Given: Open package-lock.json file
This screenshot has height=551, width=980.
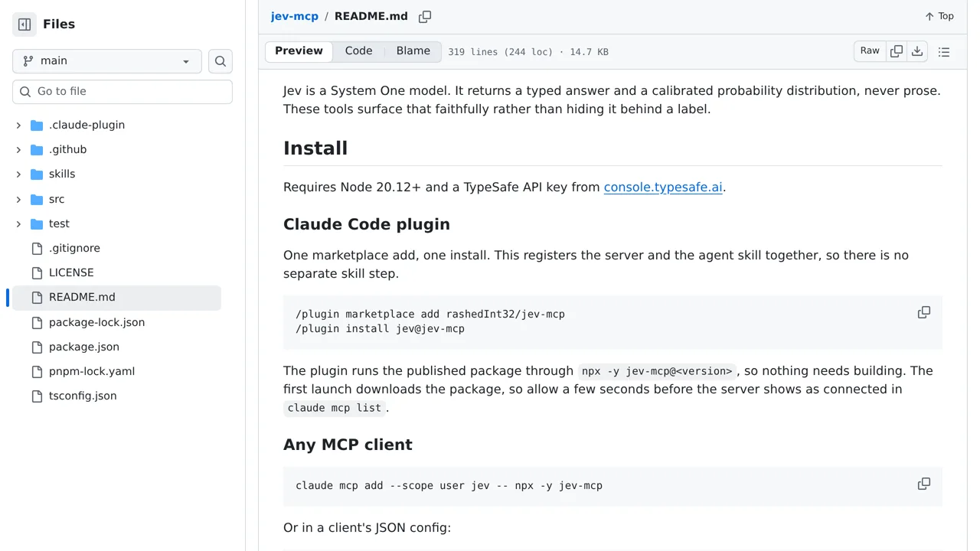Looking at the screenshot, I should pos(96,323).
